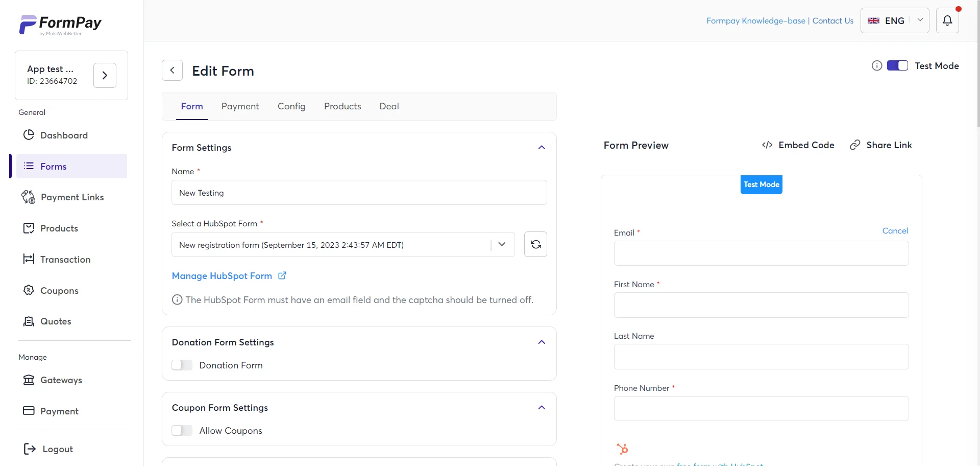The image size is (980, 466).
Task: Refresh the HubSpot form list
Action: pyautogui.click(x=535, y=244)
